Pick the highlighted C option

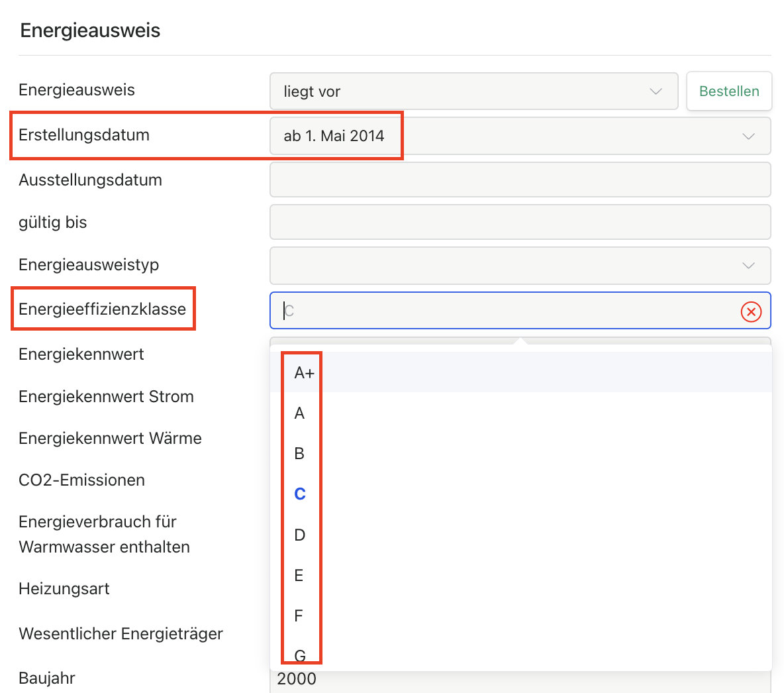pos(300,494)
